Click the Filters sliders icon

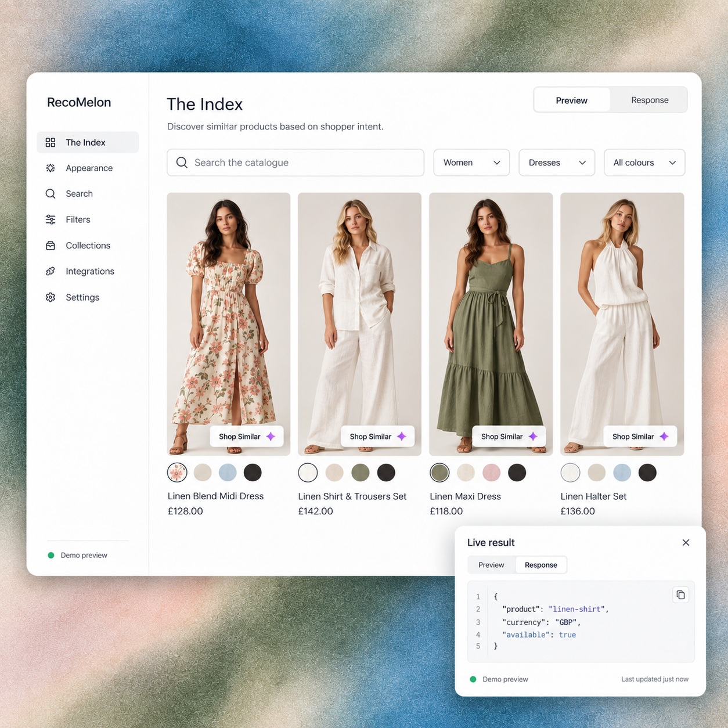coord(51,219)
